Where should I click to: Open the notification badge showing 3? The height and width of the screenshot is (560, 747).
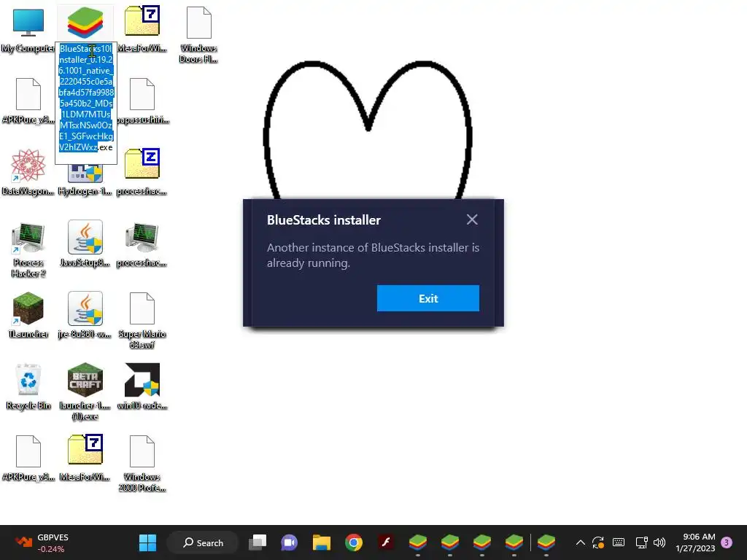pyautogui.click(x=727, y=542)
